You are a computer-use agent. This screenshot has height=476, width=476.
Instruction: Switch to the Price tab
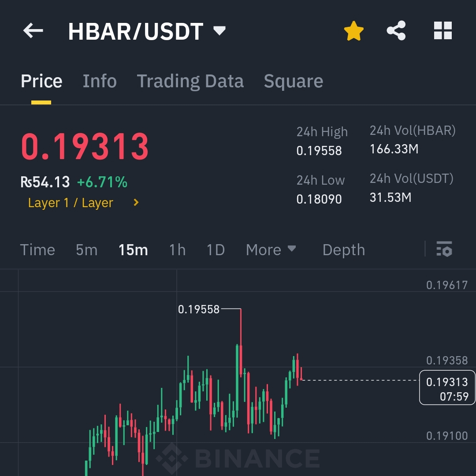coord(41,81)
